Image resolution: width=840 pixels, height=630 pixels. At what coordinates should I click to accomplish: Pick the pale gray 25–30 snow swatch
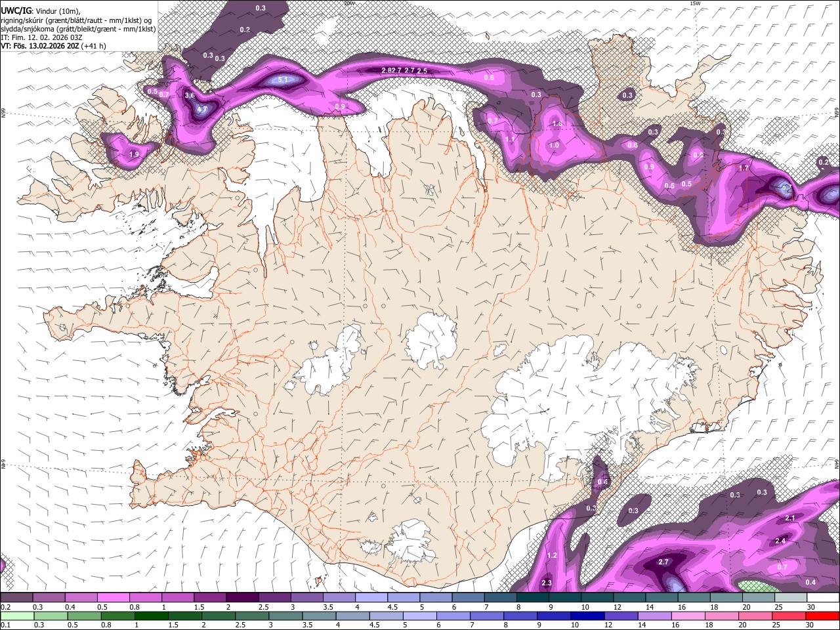pos(792,598)
